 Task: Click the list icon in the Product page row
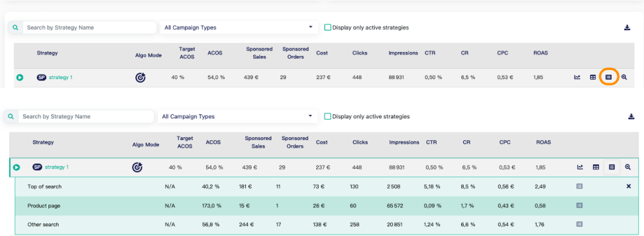(579, 205)
